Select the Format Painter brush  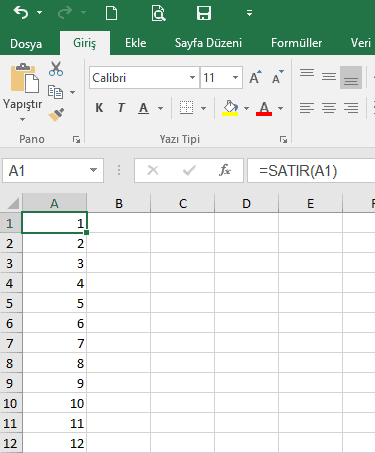point(56,114)
